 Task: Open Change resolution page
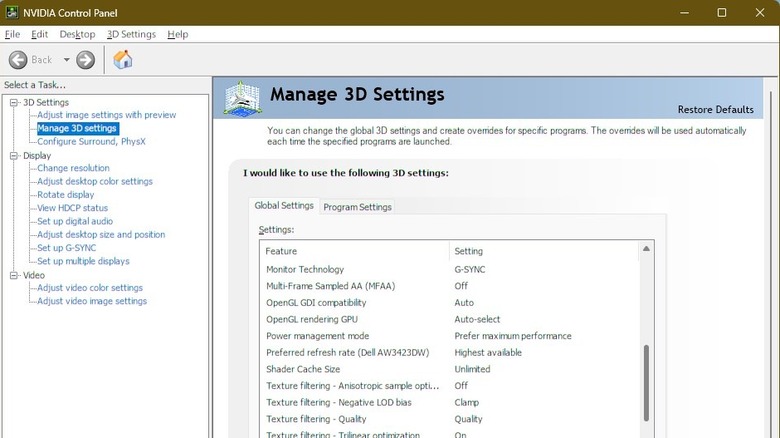(x=73, y=168)
